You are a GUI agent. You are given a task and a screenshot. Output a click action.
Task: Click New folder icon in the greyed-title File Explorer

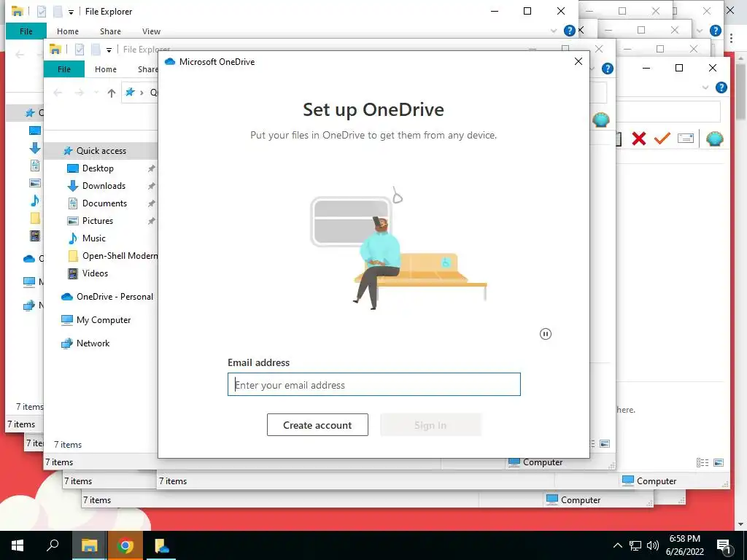[96, 49]
